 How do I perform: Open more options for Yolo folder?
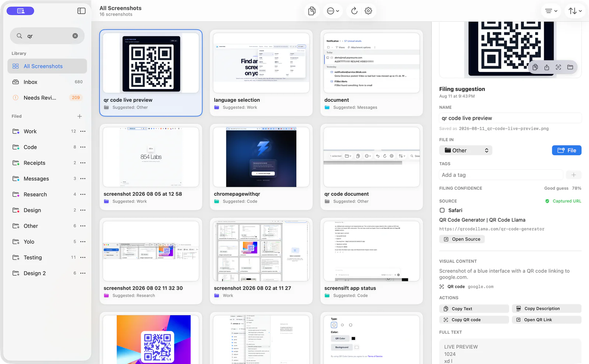tap(83, 242)
